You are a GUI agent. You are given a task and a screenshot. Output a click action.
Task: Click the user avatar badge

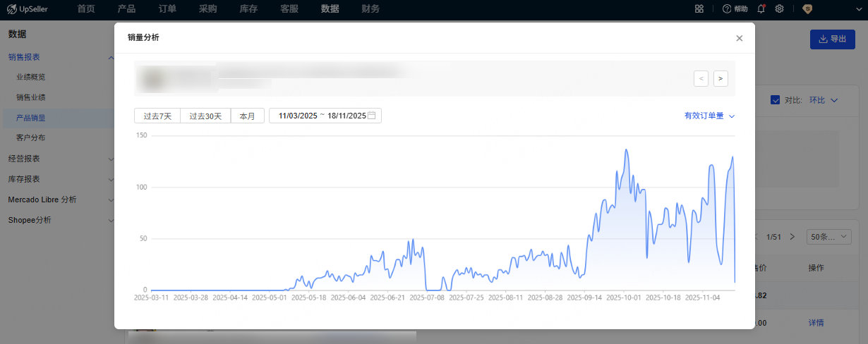point(807,9)
